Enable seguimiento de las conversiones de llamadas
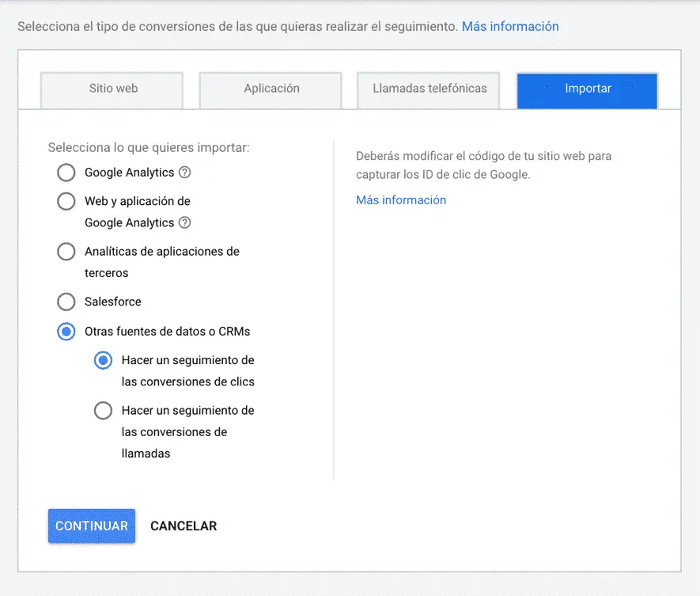The image size is (700, 596). 103,410
